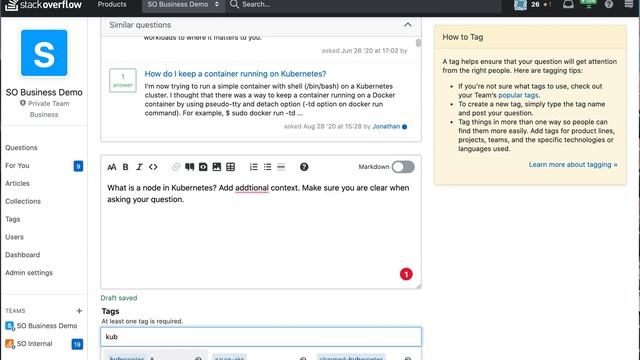Insert a code block icon in the toolbar
Viewport: 640px width, 360px height.
(x=203, y=167)
